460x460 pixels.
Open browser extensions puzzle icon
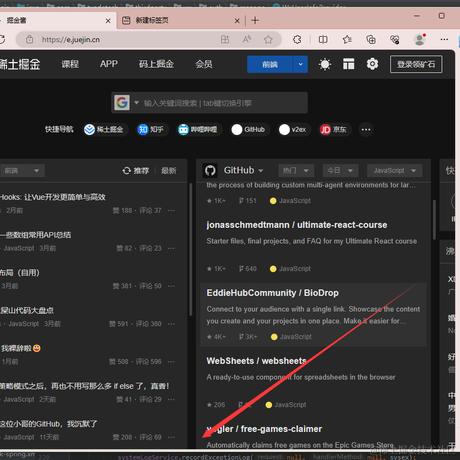click(297, 40)
